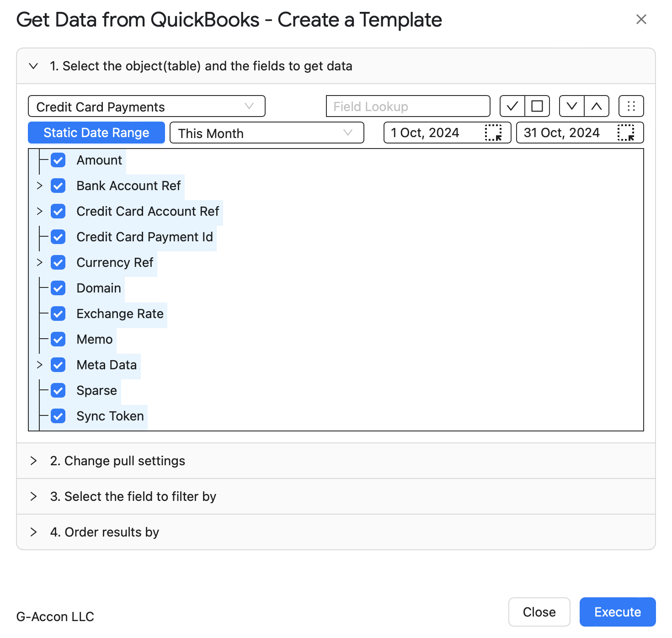Click the select all fields checkmark icon
672x638 pixels.
tap(512, 106)
